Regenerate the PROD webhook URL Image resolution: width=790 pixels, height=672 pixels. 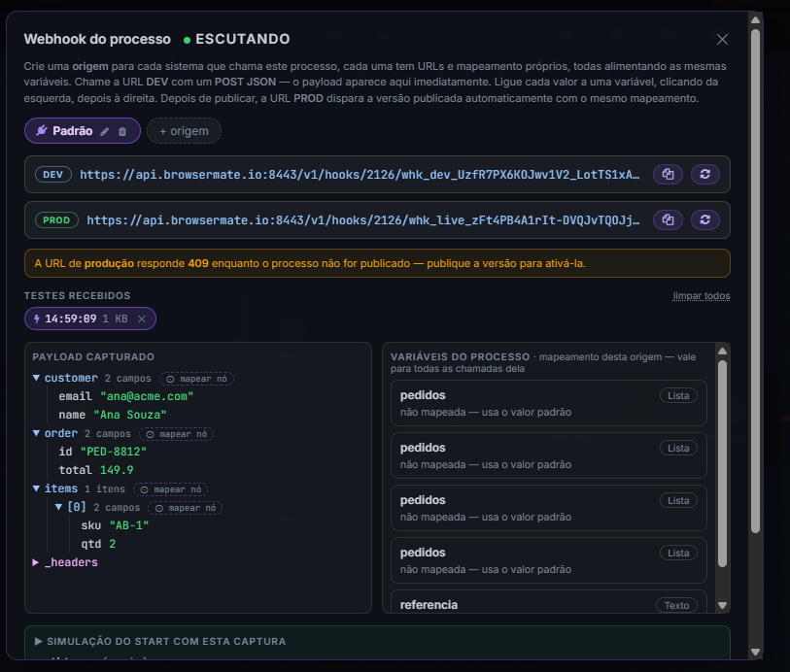click(x=704, y=220)
